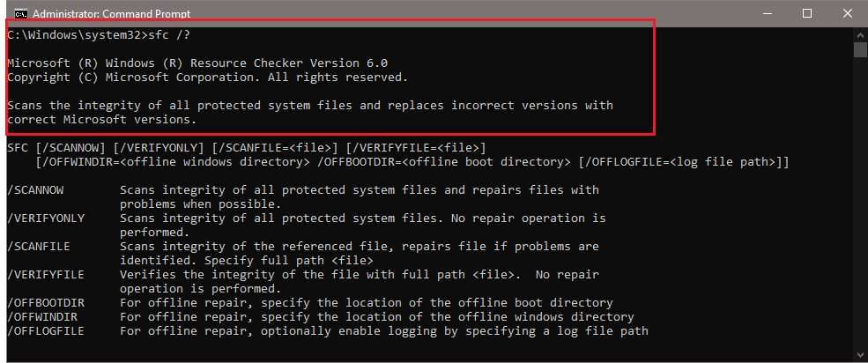Maximize the Command Prompt window
Image resolution: width=868 pixels, height=363 pixels.
point(807,13)
